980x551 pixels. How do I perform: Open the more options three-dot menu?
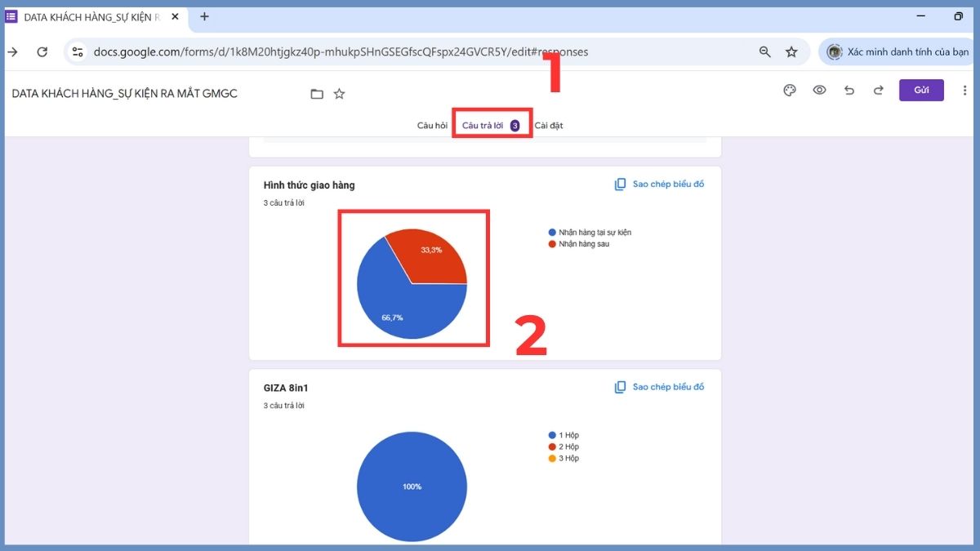coord(965,91)
